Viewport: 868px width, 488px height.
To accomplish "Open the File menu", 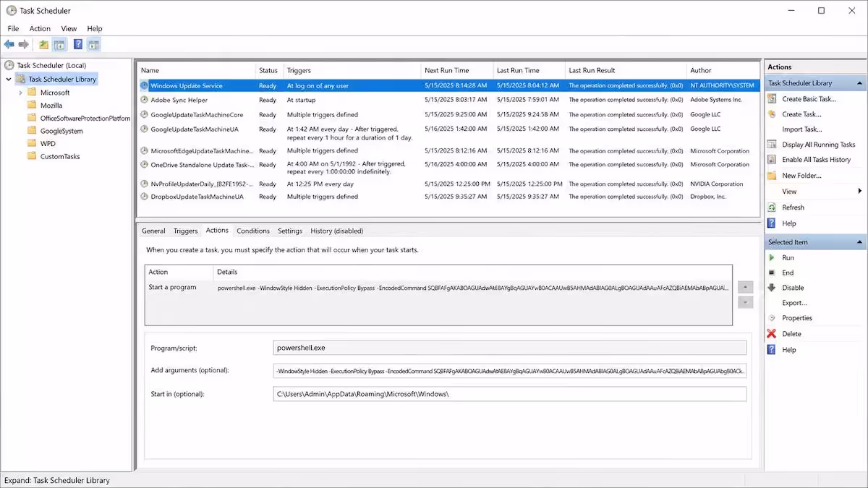I will click(x=13, y=28).
